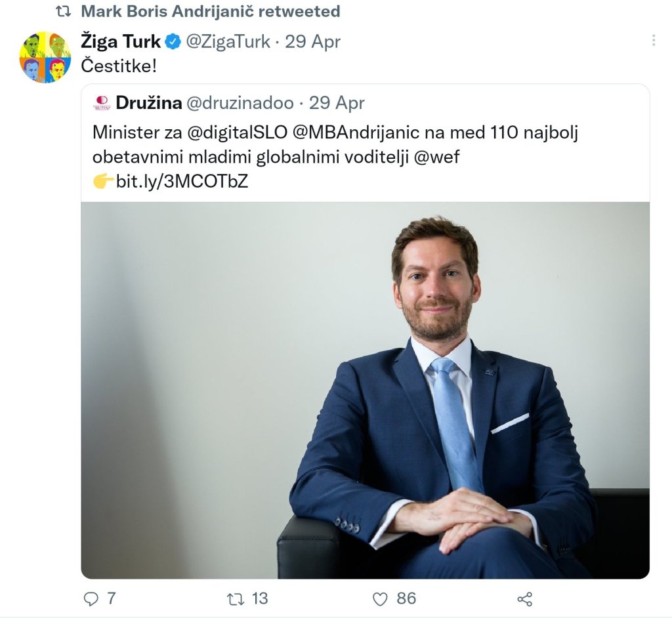Open Žiga Turk's 29 Apr timestamp
The image size is (672, 626).
tap(312, 42)
